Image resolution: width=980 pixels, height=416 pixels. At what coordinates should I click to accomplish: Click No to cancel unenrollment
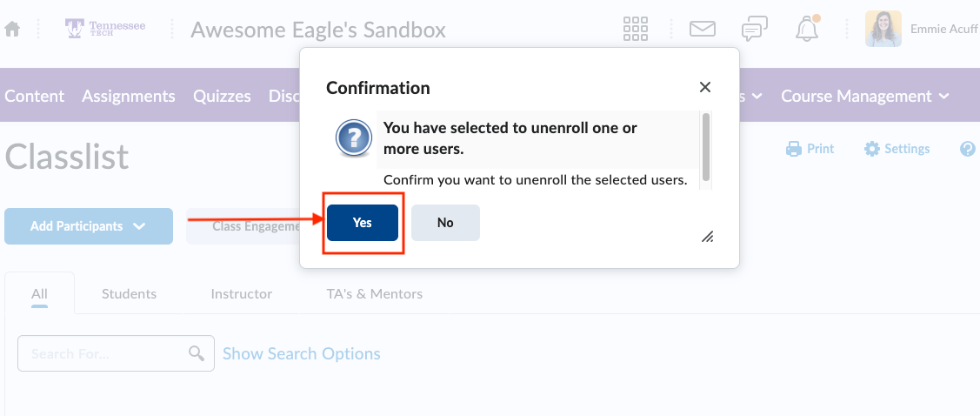pos(445,223)
